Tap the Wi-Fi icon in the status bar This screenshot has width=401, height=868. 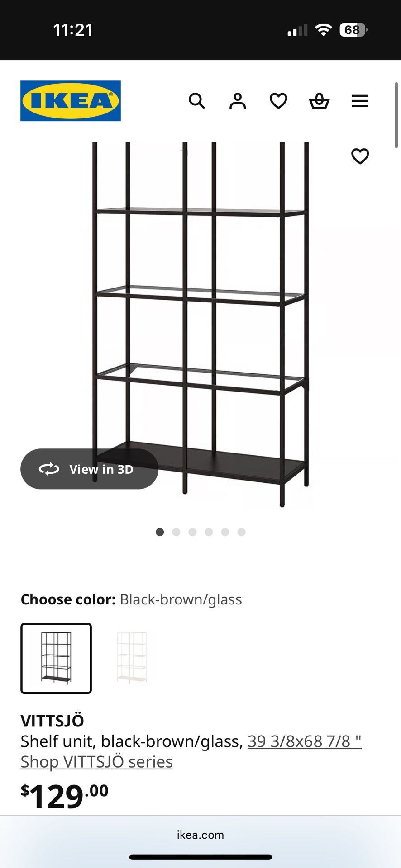(323, 30)
